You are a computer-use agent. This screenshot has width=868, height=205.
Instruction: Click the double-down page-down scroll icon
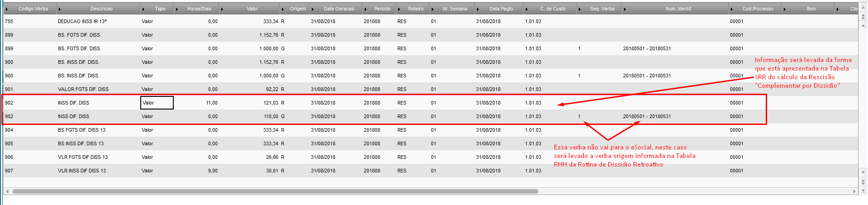[863, 181]
